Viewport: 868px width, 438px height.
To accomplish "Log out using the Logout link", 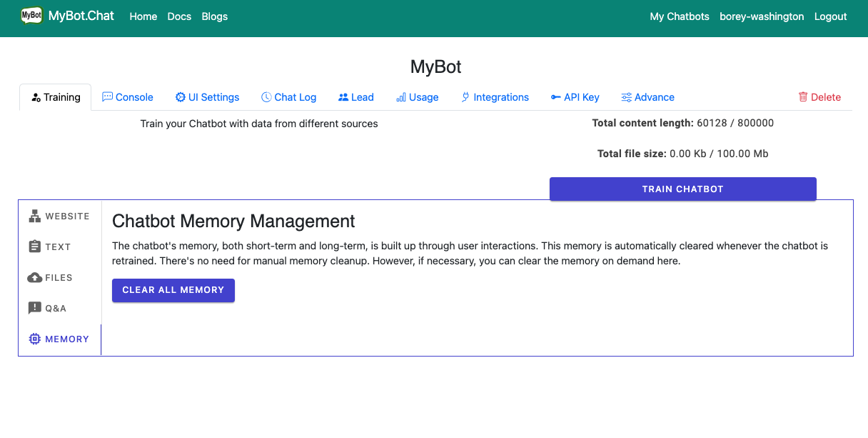I will (830, 16).
